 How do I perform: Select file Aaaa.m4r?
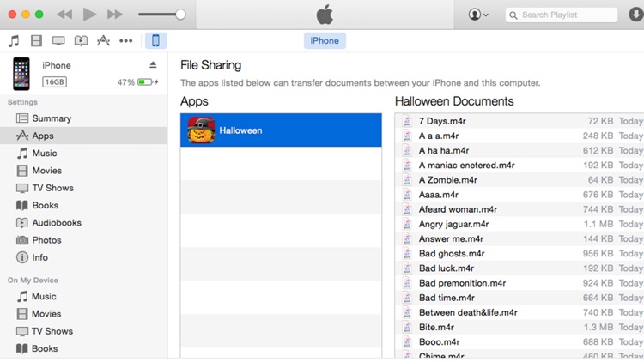(519, 195)
